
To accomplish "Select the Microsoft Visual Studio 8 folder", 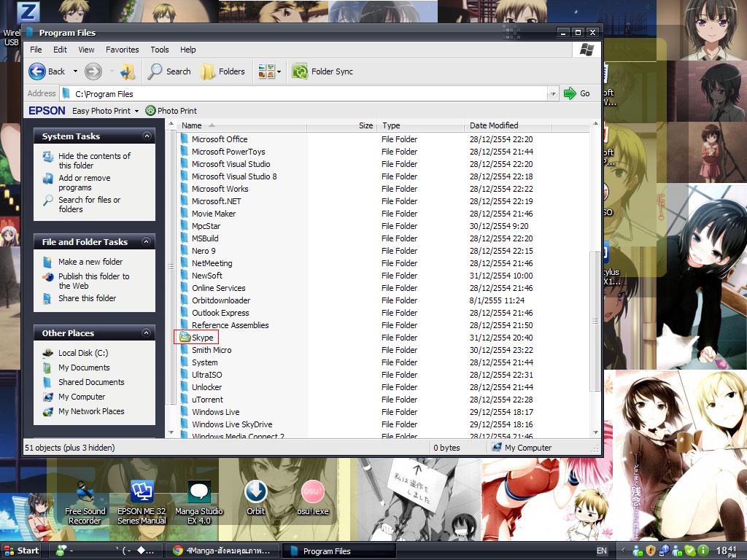I will (x=234, y=176).
